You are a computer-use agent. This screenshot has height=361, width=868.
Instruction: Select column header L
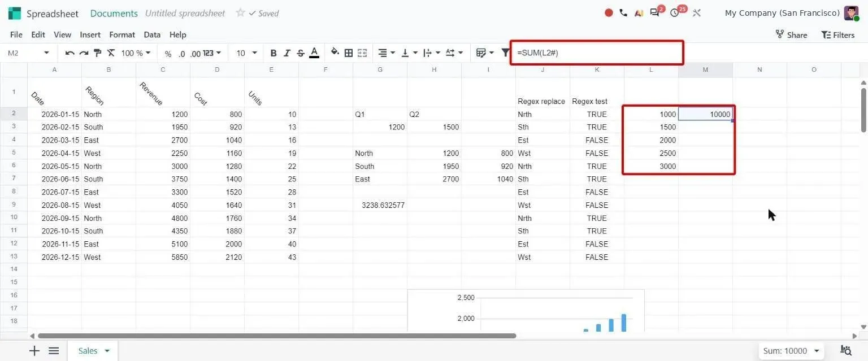click(x=651, y=69)
